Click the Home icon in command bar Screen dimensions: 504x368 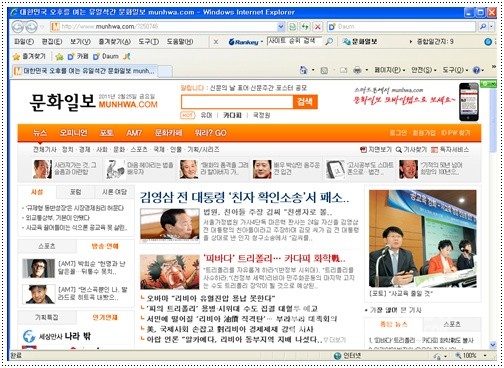[303, 70]
